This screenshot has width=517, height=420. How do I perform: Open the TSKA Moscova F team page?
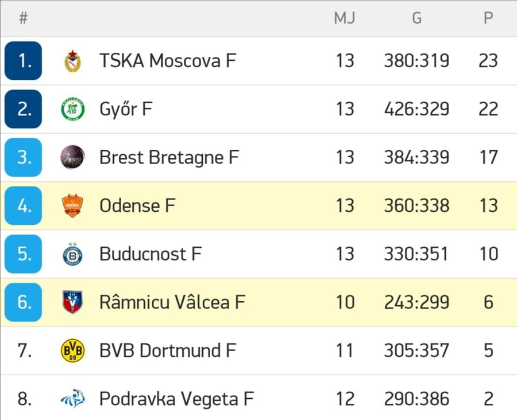tap(168, 61)
